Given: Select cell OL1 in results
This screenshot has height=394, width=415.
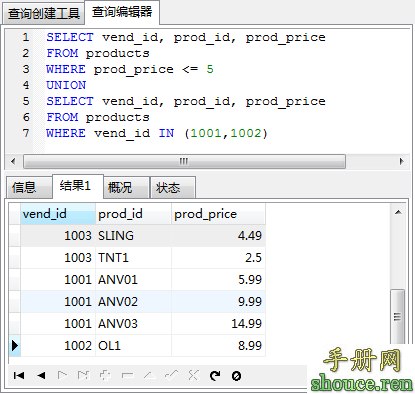Looking at the screenshot, I should point(133,346).
